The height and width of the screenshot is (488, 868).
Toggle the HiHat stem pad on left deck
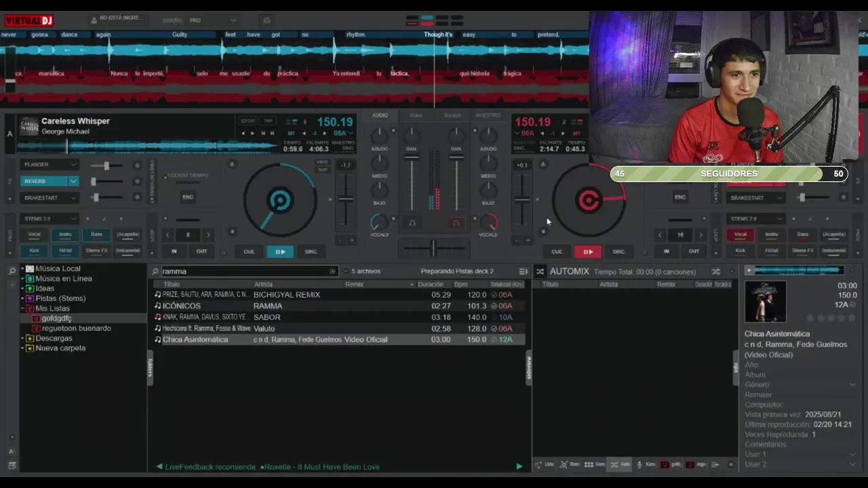pyautogui.click(x=65, y=251)
